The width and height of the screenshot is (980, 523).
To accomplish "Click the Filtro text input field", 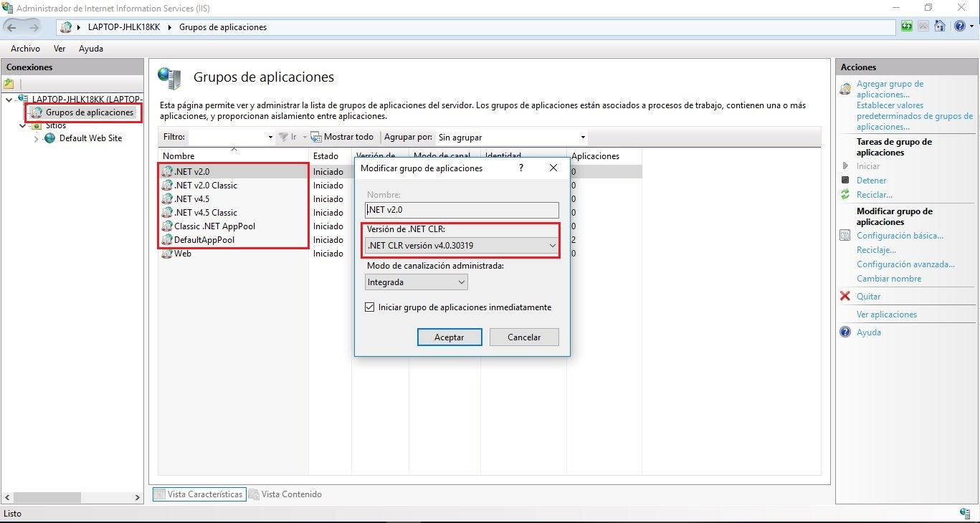I will click(227, 137).
